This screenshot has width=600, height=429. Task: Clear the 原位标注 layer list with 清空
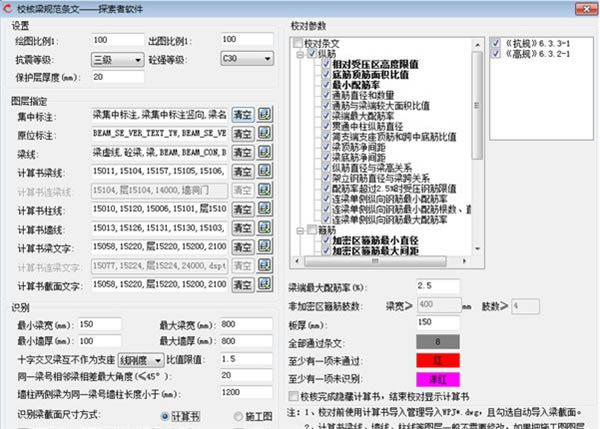click(243, 134)
